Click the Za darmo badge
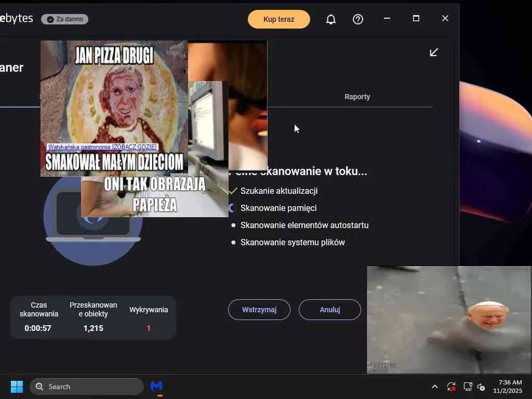 65,19
